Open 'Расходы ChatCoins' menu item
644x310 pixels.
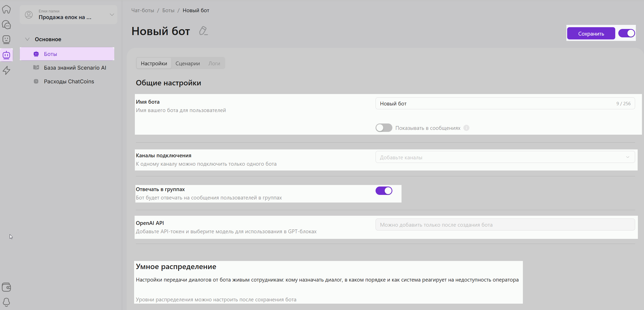coord(69,82)
